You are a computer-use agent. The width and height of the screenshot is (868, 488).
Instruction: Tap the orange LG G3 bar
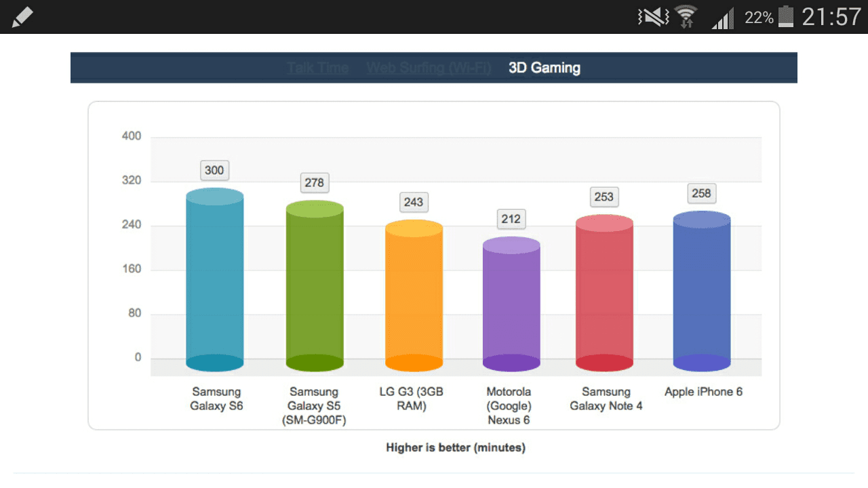click(414, 296)
